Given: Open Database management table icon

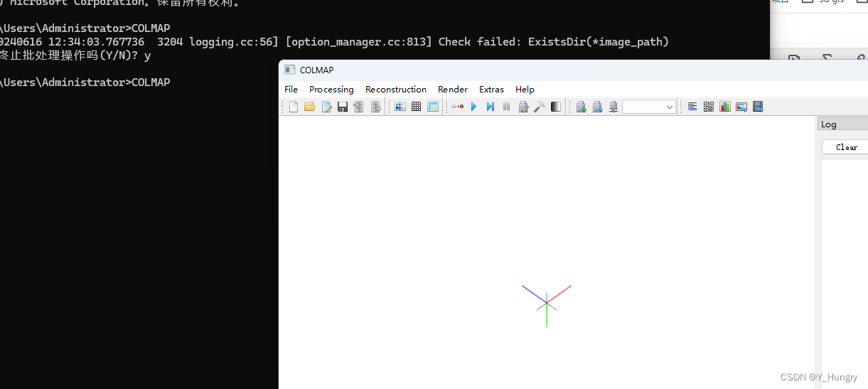Looking at the screenshot, I should click(433, 107).
